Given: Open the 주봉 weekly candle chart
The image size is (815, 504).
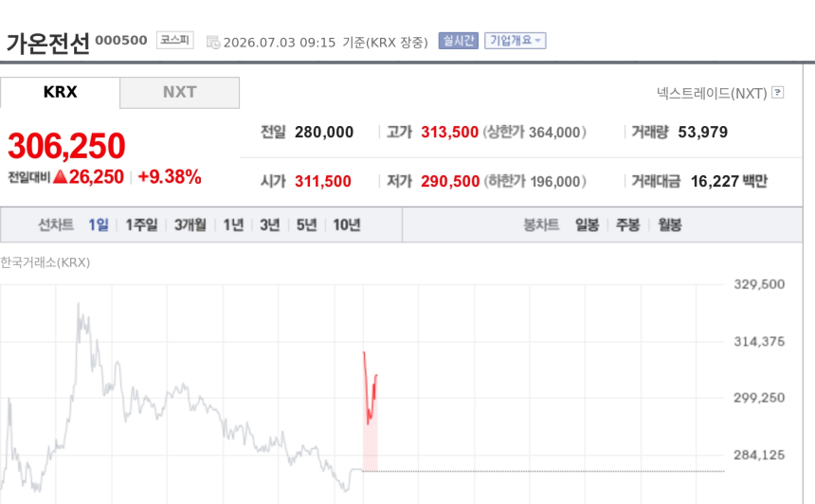Looking at the screenshot, I should pos(628,225).
